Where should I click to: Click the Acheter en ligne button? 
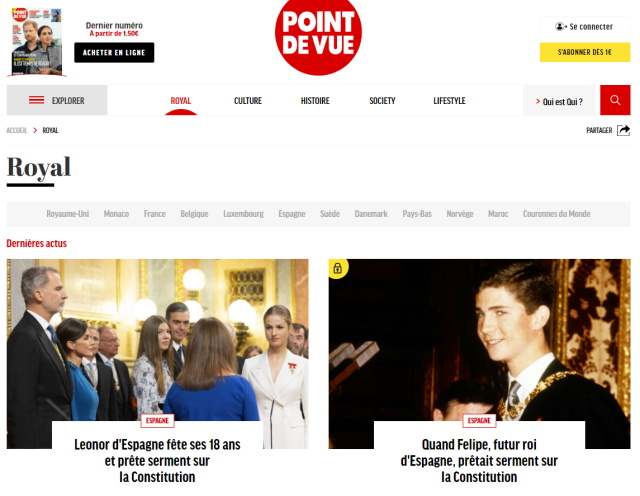114,52
